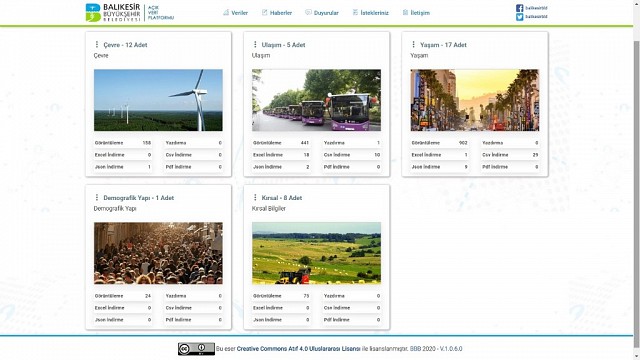This screenshot has height=360, width=640.
Task: Open the İletişim navigation item
Action: pyautogui.click(x=416, y=13)
